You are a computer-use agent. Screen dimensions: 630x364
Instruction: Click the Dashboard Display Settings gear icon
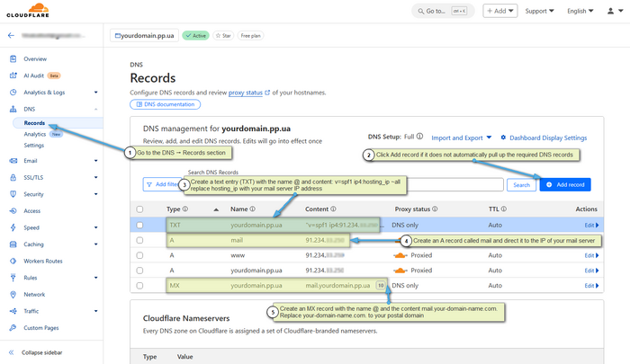click(x=503, y=138)
